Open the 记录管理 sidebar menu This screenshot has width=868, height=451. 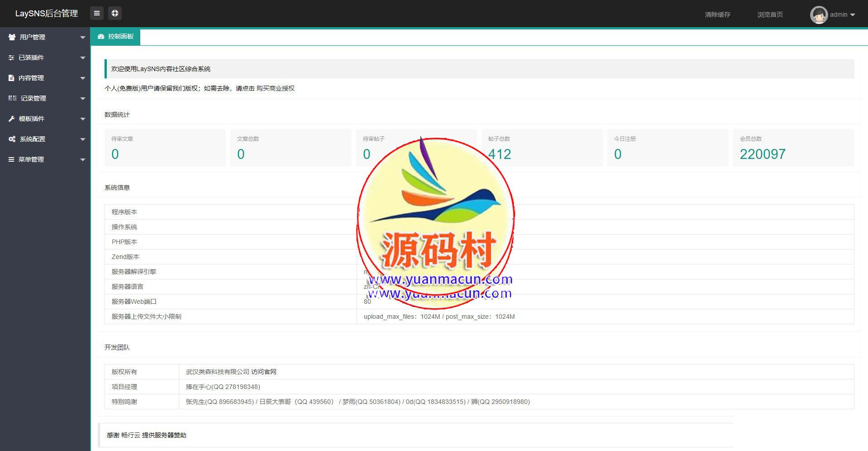(45, 98)
